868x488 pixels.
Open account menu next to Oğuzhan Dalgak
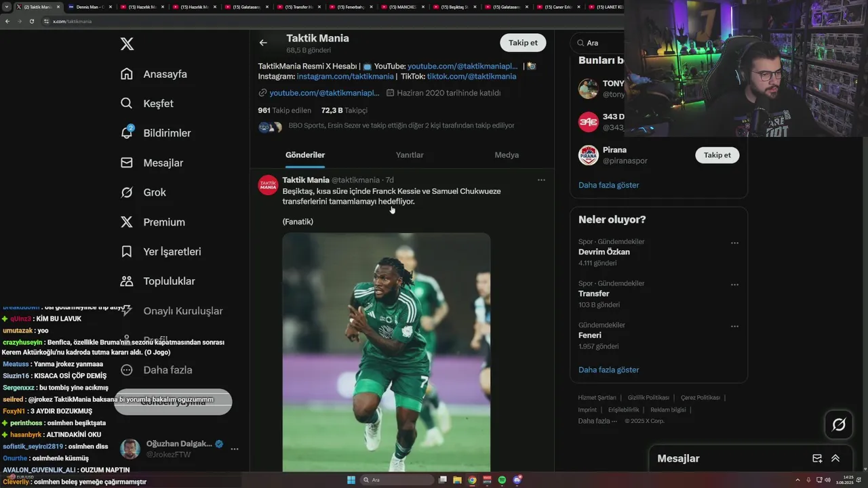[x=235, y=449]
